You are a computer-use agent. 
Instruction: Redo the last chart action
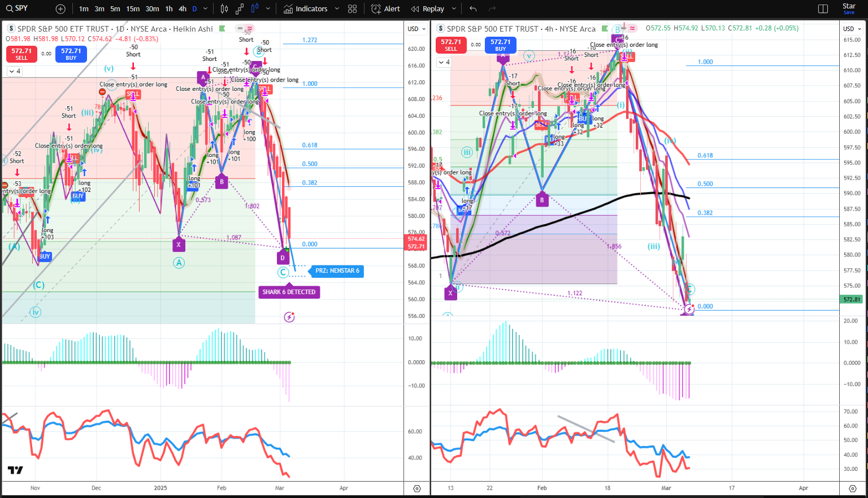point(492,9)
